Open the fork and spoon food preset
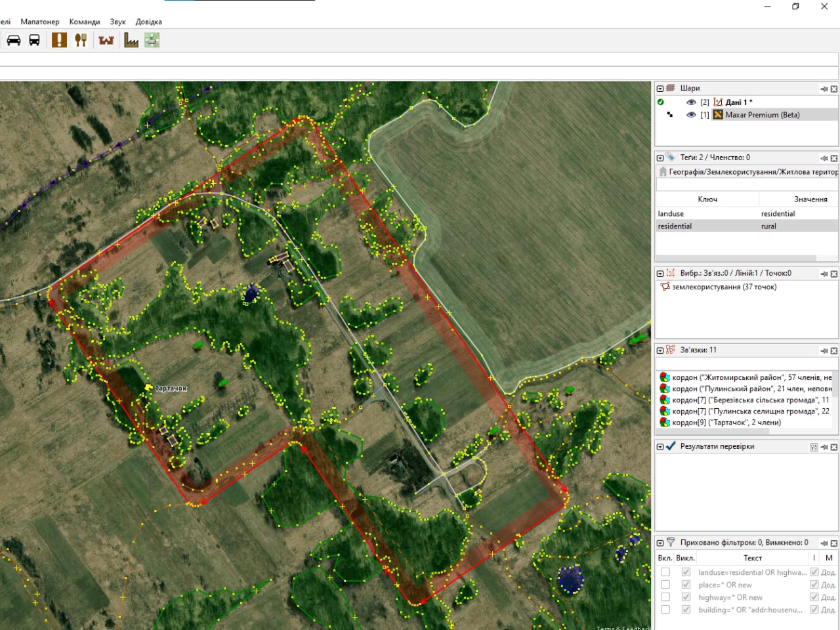The image size is (840, 630). point(81,40)
